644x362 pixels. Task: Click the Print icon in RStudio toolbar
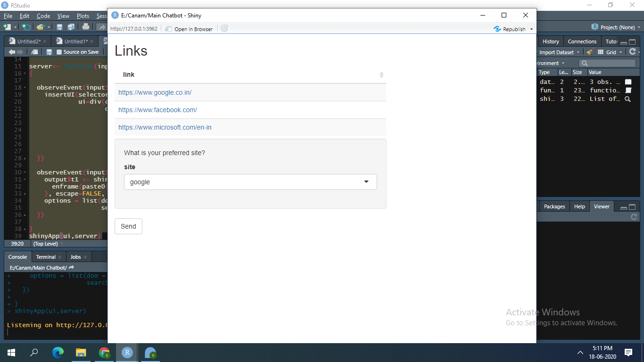(86, 27)
